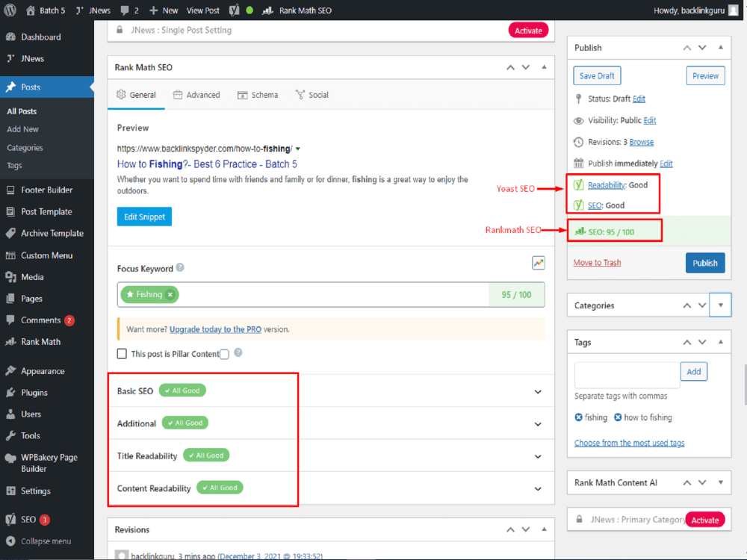Open the WordPress logo menu
This screenshot has width=747, height=560.
tap(10, 10)
